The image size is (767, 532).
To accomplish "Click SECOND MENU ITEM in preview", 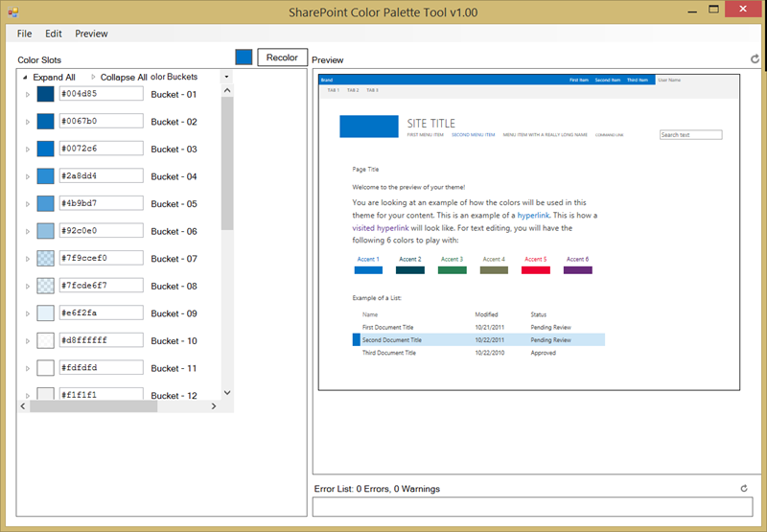I will [x=473, y=135].
